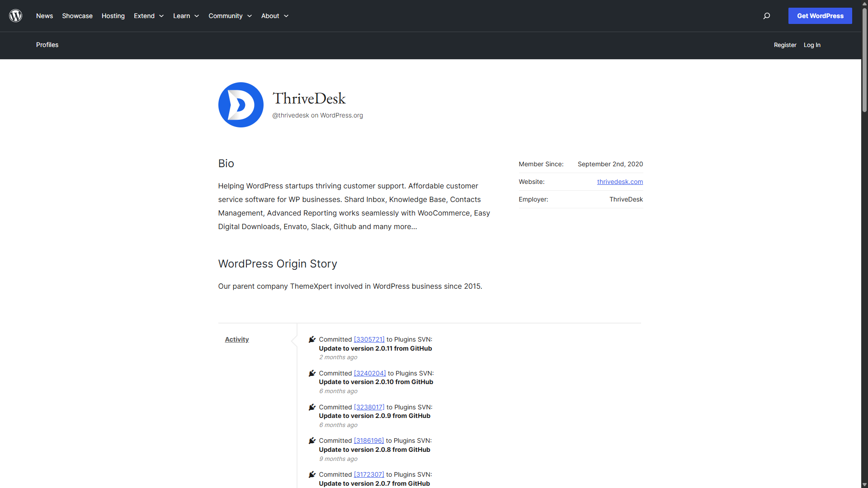Expand the About menu chevron
This screenshot has width=868, height=488.
pyautogui.click(x=286, y=16)
